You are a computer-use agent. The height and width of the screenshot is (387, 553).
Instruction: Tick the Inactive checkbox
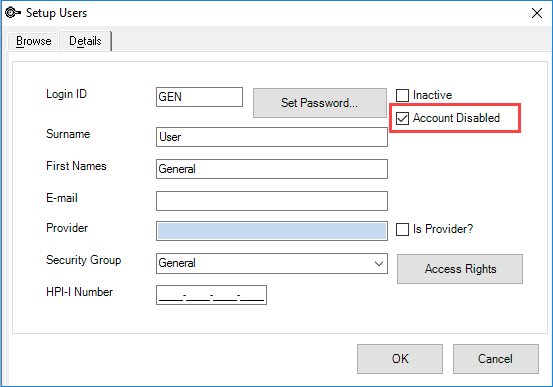tap(402, 95)
